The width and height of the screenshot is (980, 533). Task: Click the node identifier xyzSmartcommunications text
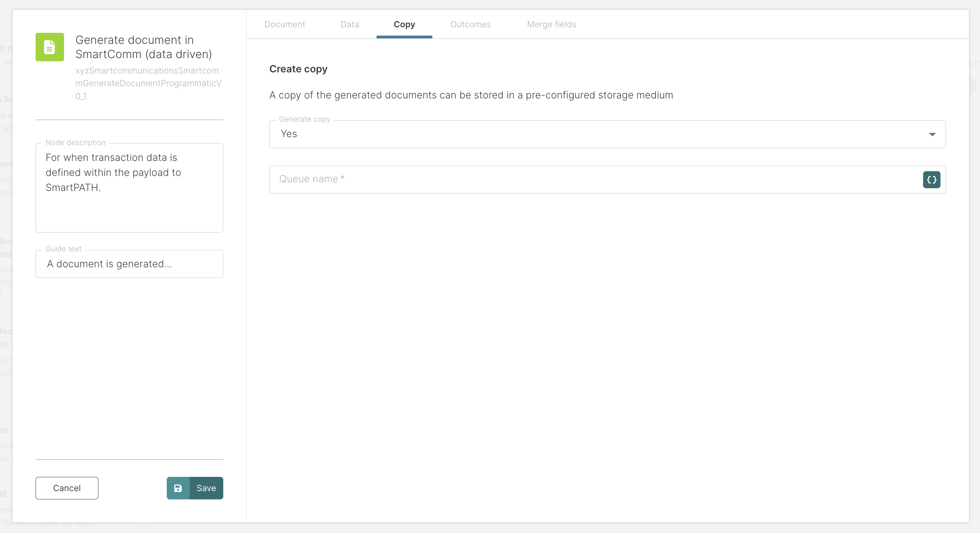(x=149, y=83)
